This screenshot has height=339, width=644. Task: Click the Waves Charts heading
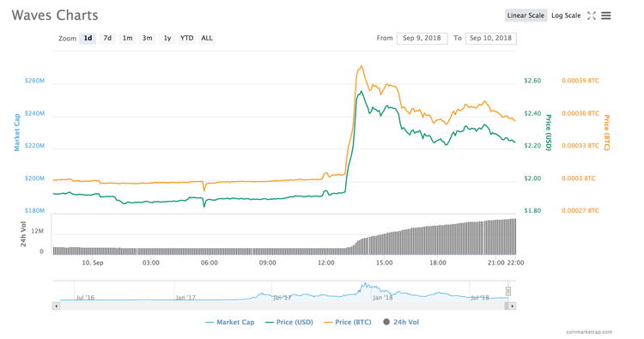click(55, 15)
